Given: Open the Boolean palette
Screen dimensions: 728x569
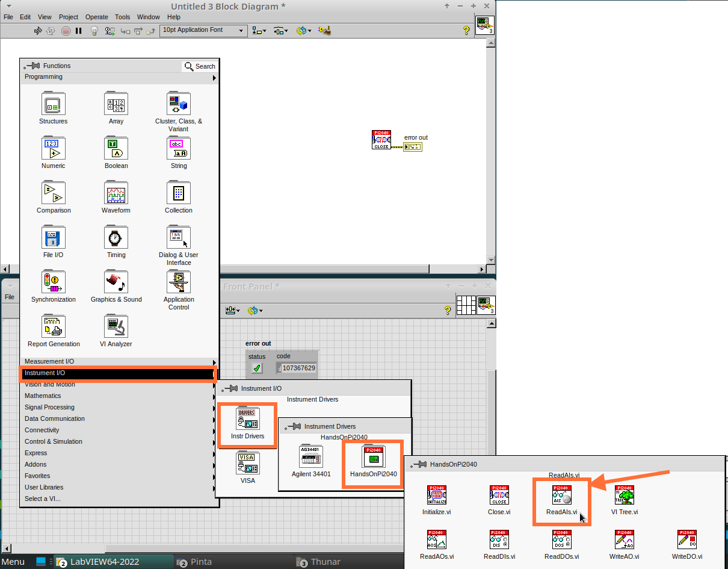Looking at the screenshot, I should pyautogui.click(x=116, y=153).
